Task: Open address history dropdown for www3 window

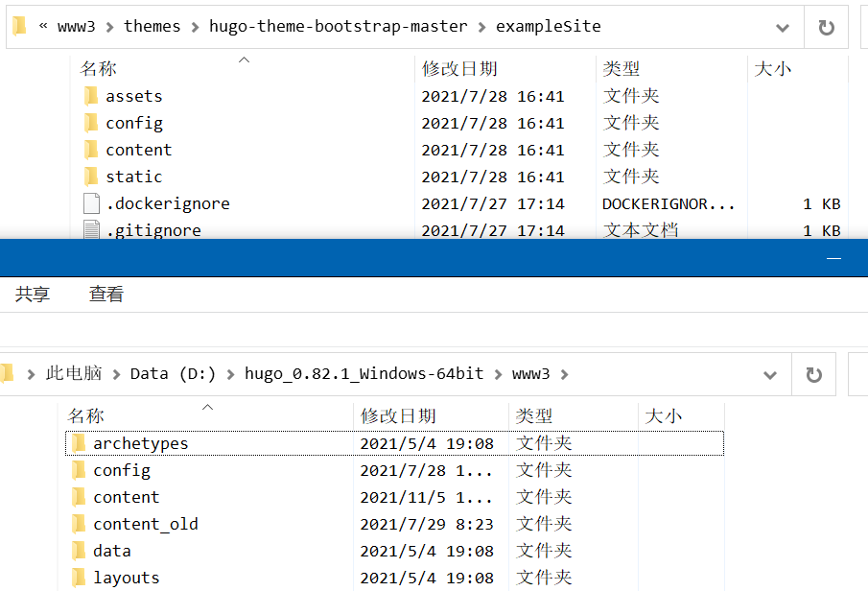Action: coord(769,374)
